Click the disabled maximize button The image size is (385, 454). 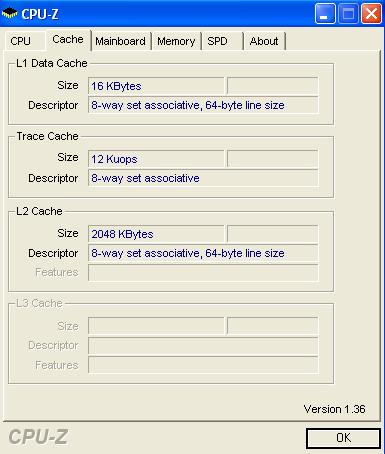[348, 14]
